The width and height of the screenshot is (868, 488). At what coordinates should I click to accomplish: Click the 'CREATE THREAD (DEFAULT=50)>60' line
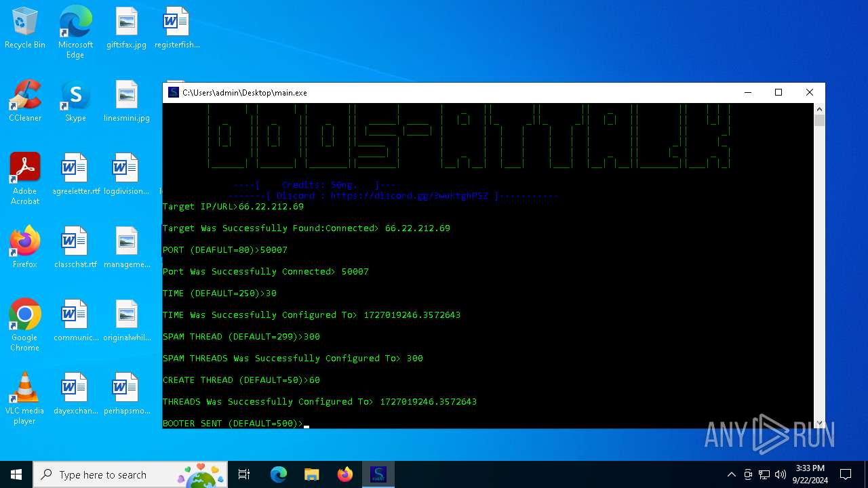(x=241, y=380)
